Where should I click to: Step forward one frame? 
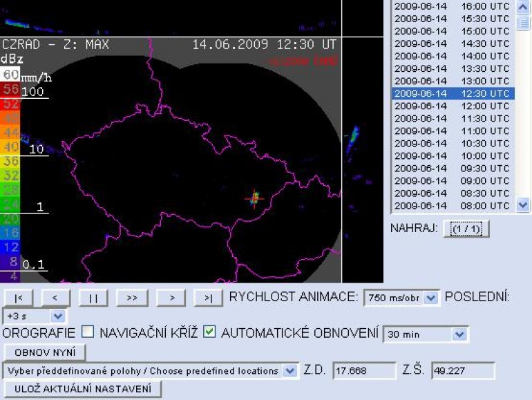(171, 298)
